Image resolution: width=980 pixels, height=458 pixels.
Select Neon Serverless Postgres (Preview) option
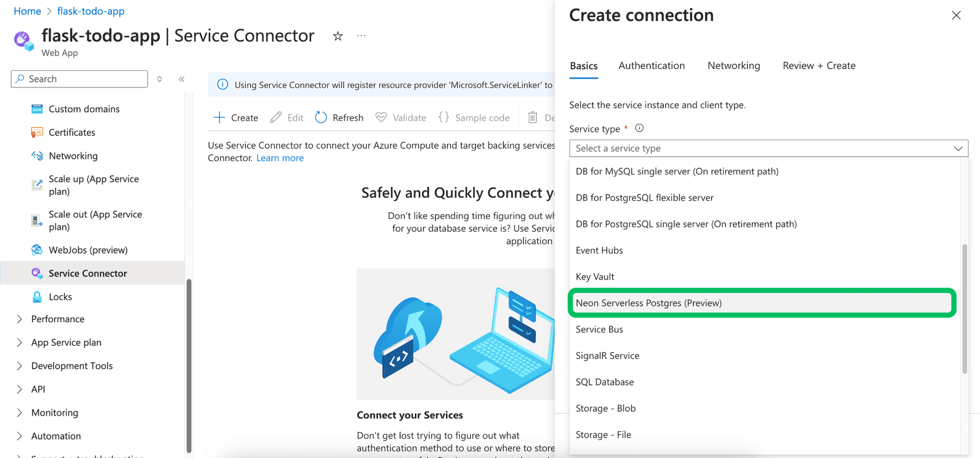[x=649, y=303]
